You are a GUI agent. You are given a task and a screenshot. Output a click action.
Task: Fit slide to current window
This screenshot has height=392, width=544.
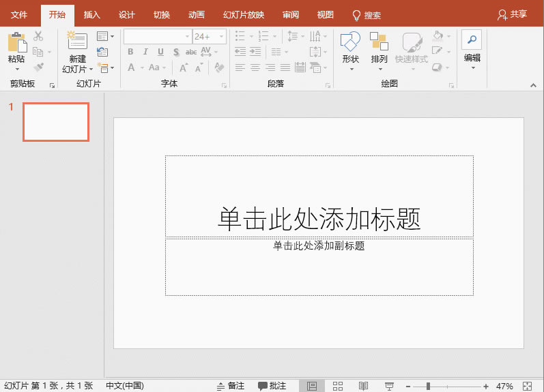[x=528, y=386]
